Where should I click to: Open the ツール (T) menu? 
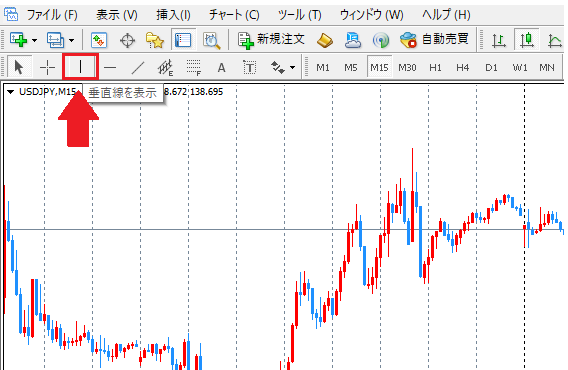coord(300,15)
